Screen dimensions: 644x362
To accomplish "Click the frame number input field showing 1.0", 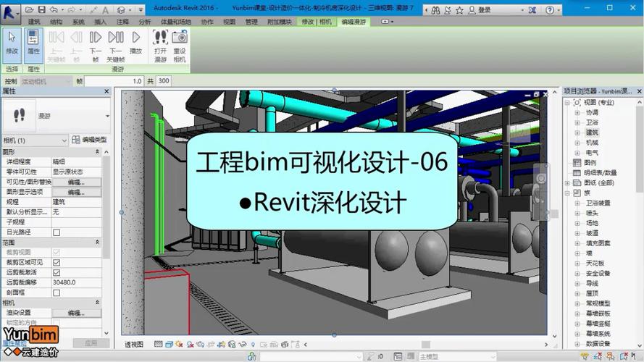I will (114, 81).
